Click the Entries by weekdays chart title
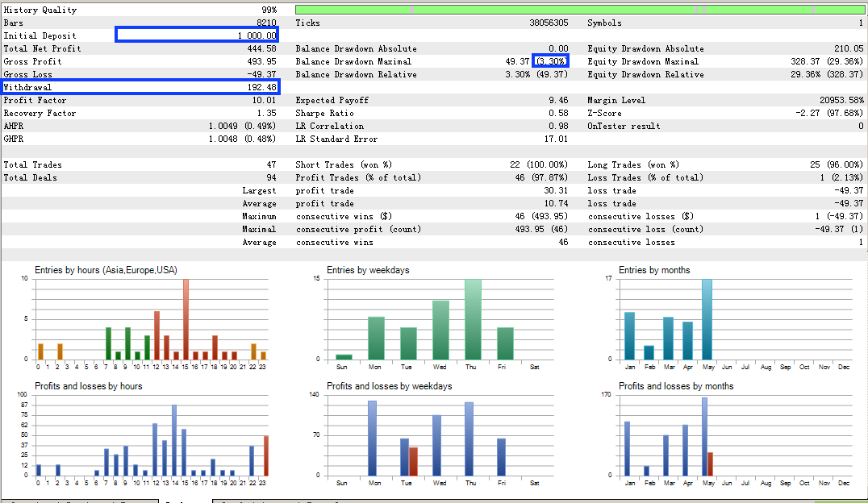868x503 pixels. 368,270
